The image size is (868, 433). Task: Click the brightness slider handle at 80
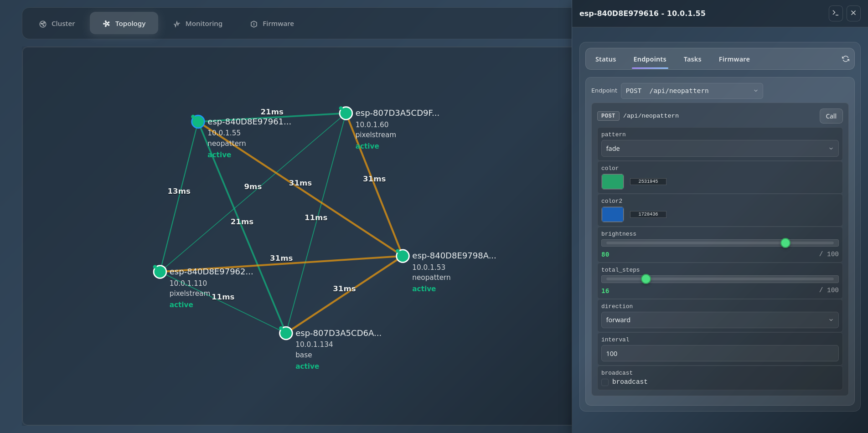point(785,243)
